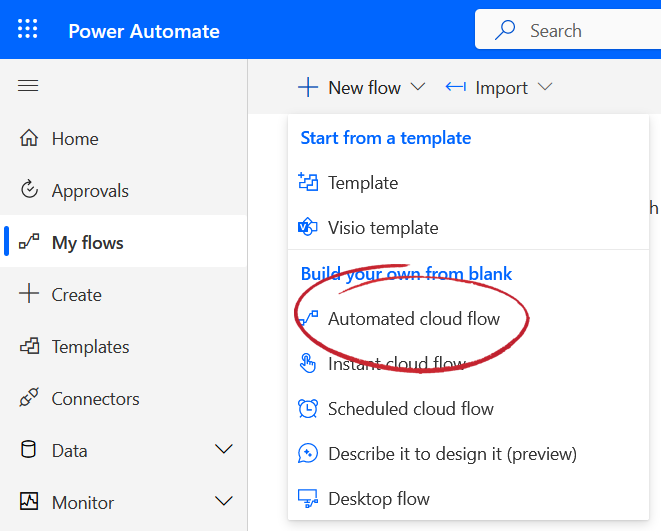Open the app launcher waffle icon
Viewport: 661px width, 531px height.
(x=28, y=30)
